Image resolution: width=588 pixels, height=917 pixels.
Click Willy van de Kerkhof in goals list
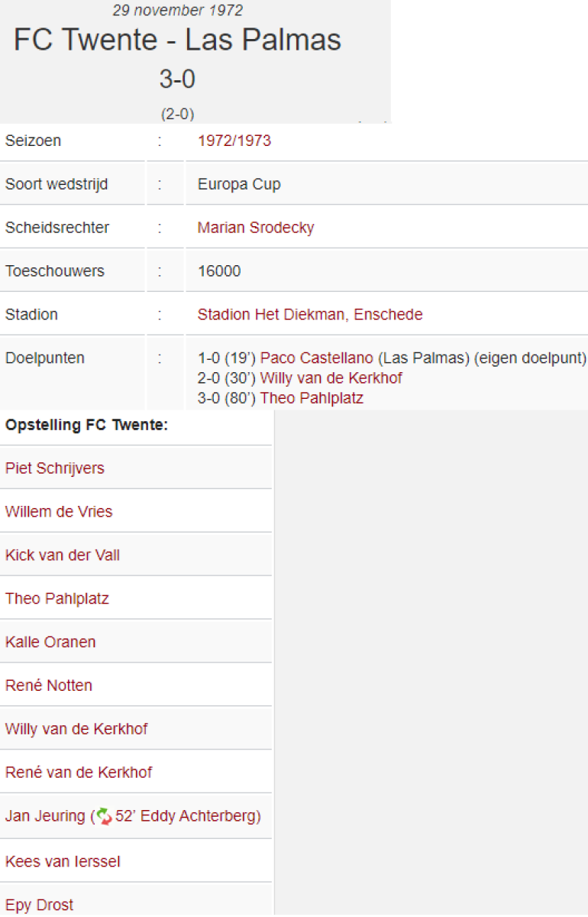point(331,378)
